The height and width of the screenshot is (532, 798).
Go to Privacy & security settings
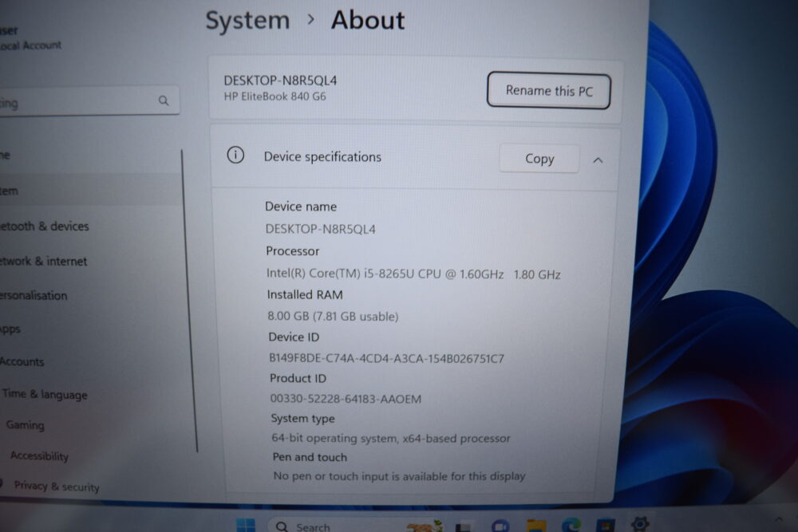57,487
